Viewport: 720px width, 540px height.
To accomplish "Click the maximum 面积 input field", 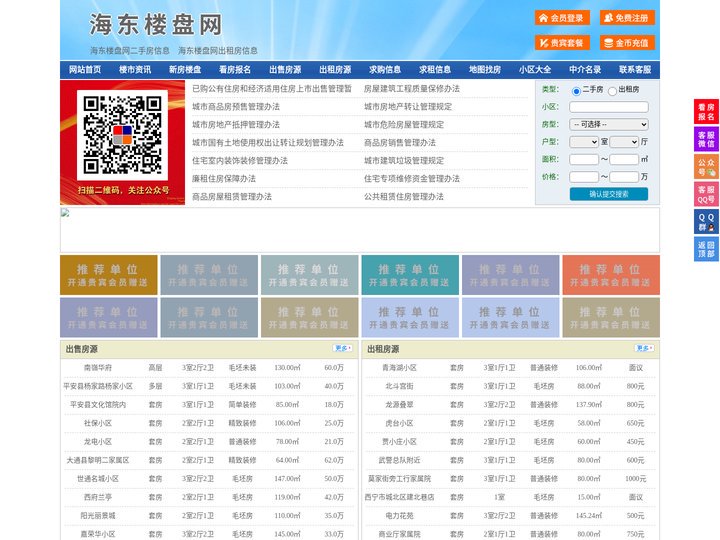I will [x=624, y=159].
